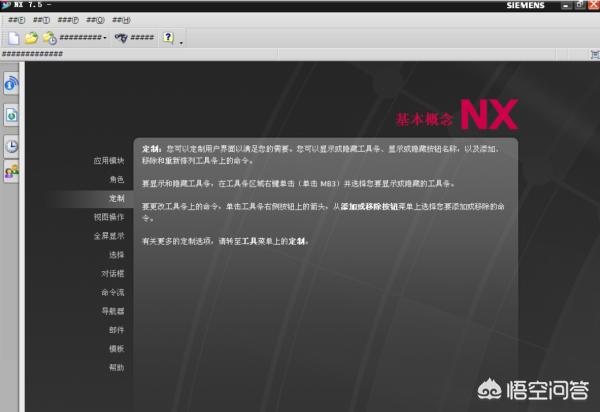Select the 选择 topic
This screenshot has width=600, height=412.
(x=117, y=254)
